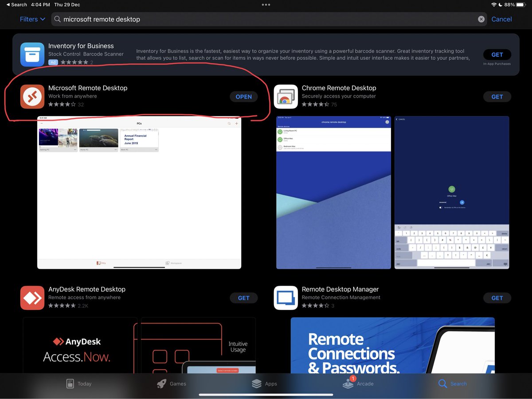532x399 pixels.
Task: Tap Inventory for Business ad description text
Action: point(303,55)
